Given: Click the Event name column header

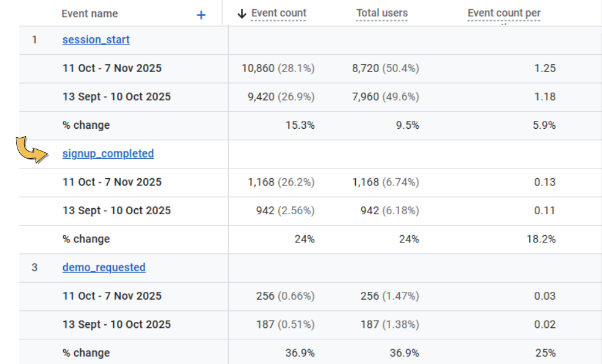Looking at the screenshot, I should [x=90, y=14].
